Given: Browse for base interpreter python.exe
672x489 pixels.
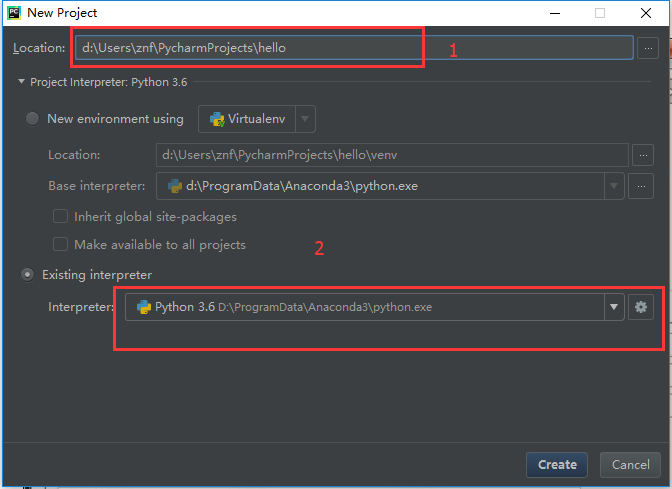Looking at the screenshot, I should click(641, 186).
